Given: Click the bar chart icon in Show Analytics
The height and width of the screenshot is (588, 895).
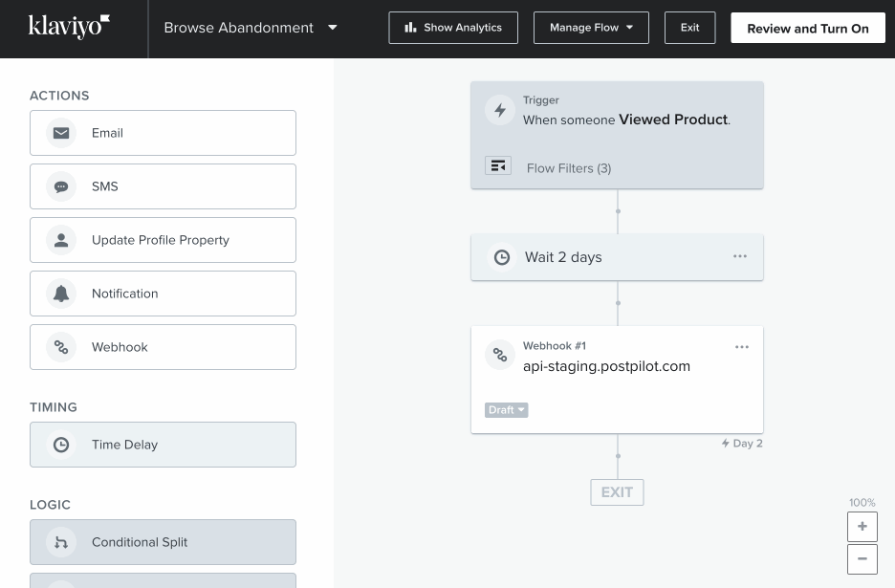Looking at the screenshot, I should coord(410,28).
